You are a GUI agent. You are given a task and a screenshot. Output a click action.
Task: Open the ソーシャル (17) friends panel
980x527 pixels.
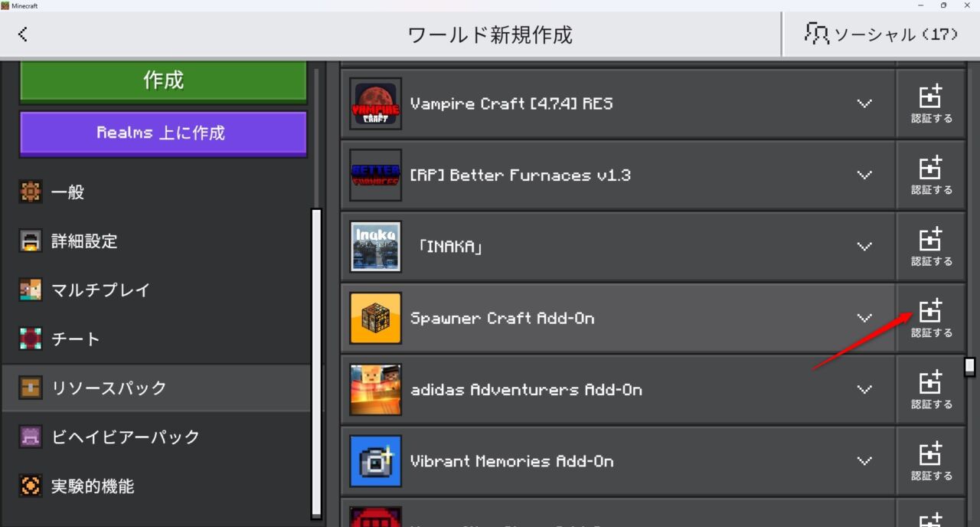(x=880, y=34)
